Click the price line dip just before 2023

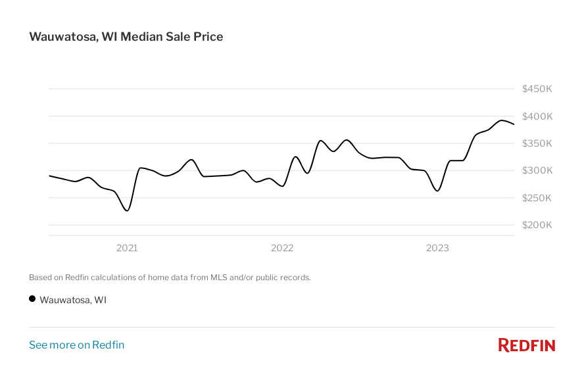point(437,191)
